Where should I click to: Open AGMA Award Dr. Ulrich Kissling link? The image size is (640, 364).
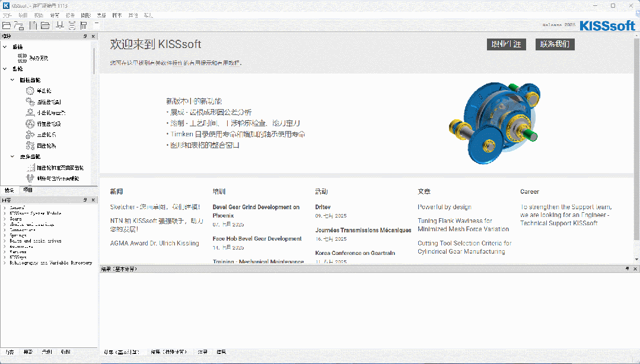tap(155, 243)
